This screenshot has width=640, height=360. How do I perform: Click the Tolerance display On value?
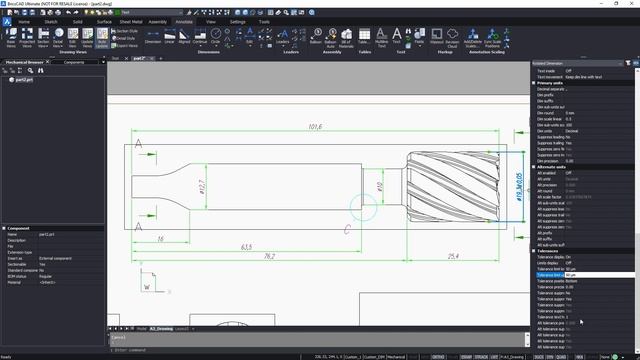click(x=568, y=257)
